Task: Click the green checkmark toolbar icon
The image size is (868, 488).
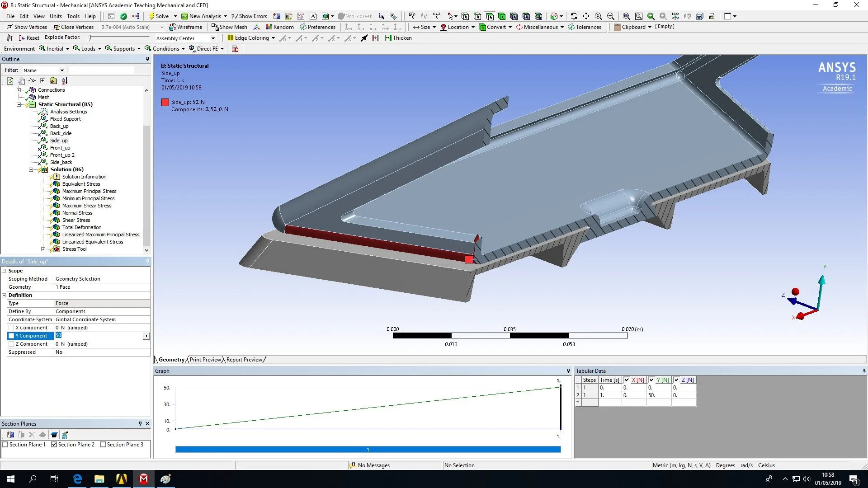Action: (123, 16)
